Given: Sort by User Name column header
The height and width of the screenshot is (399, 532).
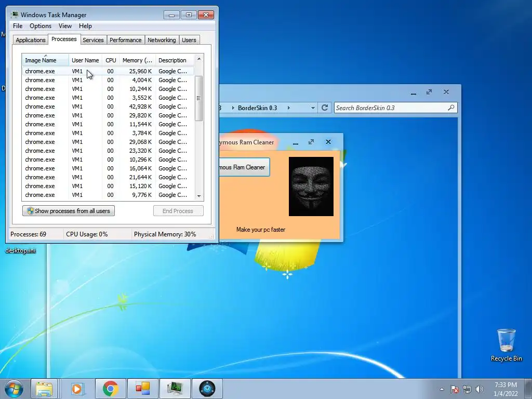Looking at the screenshot, I should click(85, 60).
